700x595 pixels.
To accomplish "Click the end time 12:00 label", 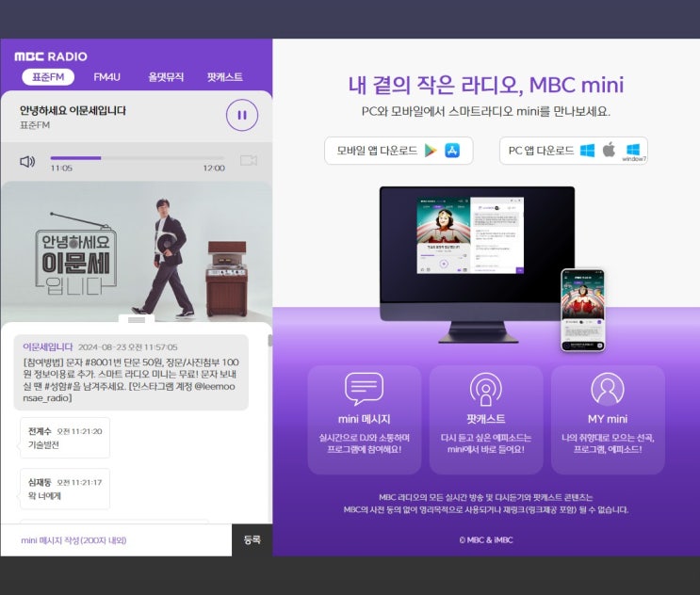I will pos(214,169).
